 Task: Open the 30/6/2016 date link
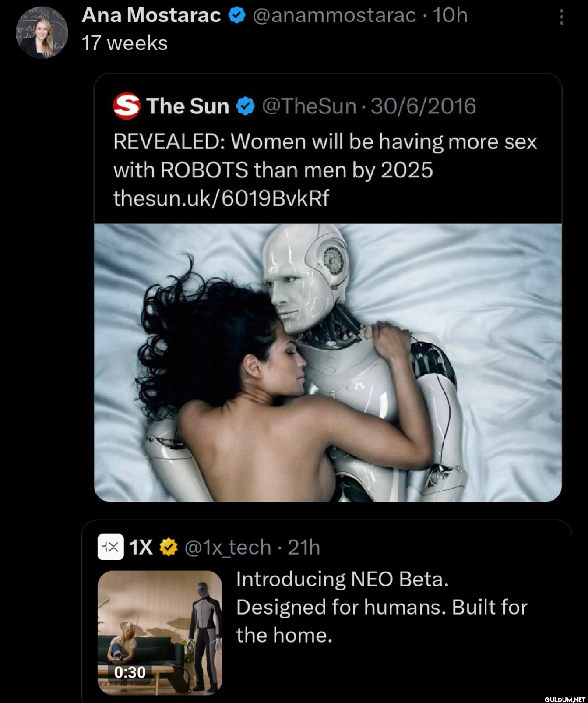[x=423, y=106]
